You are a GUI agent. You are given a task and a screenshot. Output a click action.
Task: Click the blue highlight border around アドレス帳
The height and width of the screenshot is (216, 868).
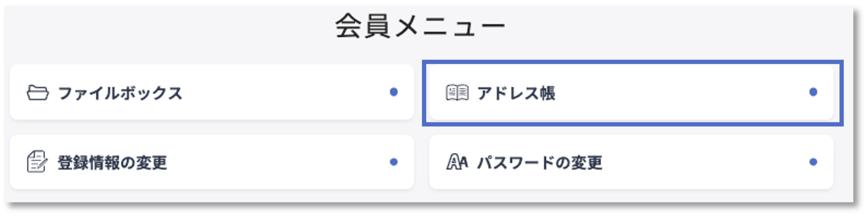633,62
